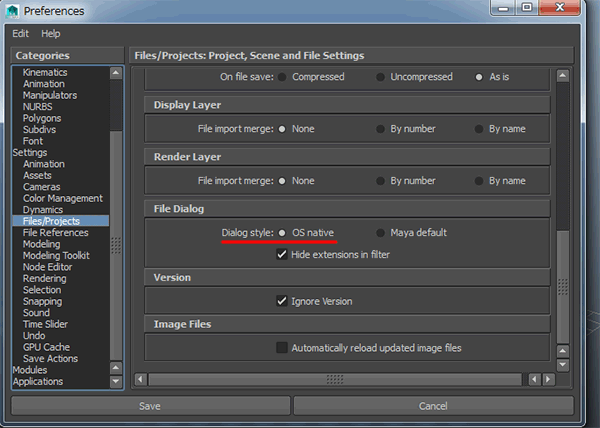
Task: Click the horizontal scrollbar left arrow
Action: click(140, 379)
